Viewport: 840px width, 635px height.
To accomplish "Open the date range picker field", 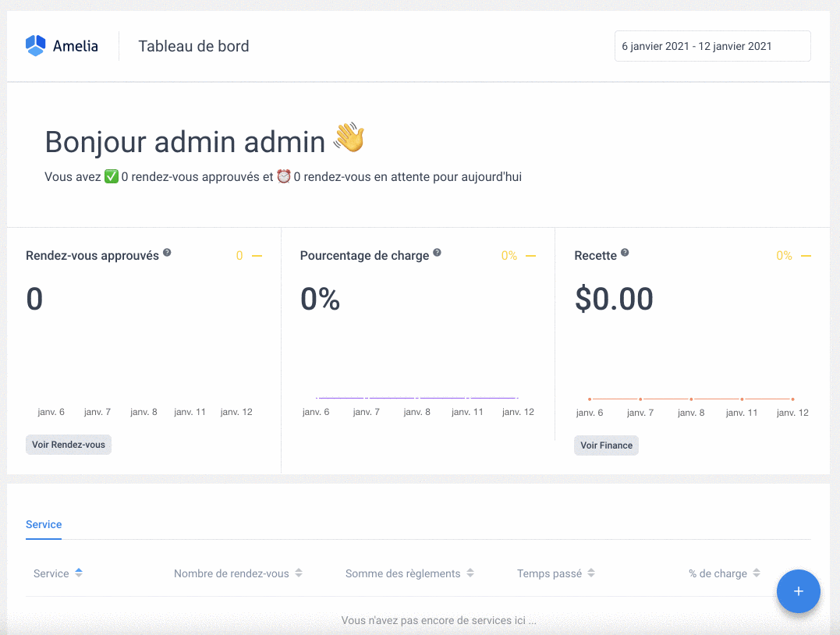I will (712, 46).
